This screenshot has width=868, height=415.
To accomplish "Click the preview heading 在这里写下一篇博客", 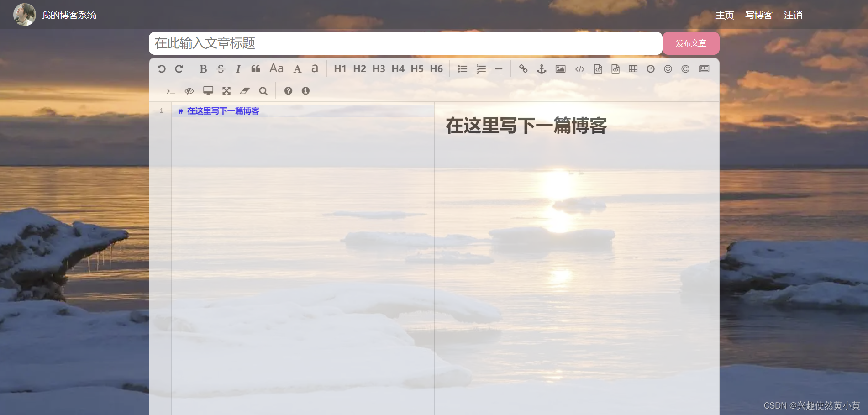I will point(526,126).
